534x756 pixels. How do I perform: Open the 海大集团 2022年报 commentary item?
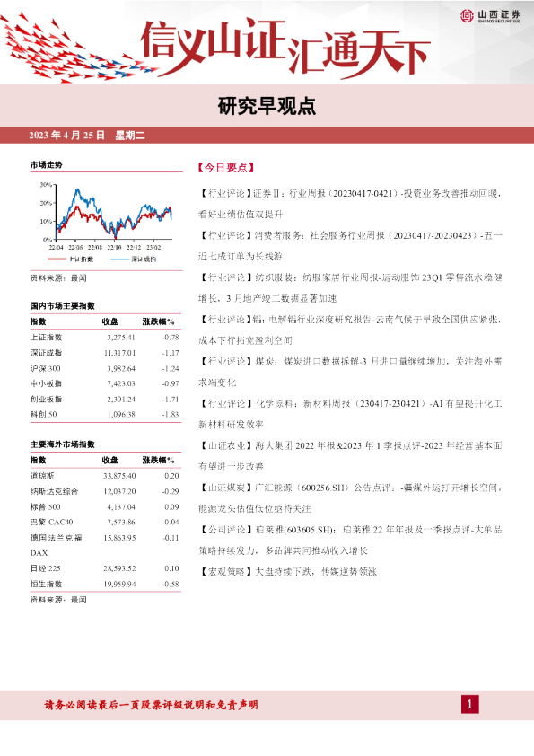(350, 455)
